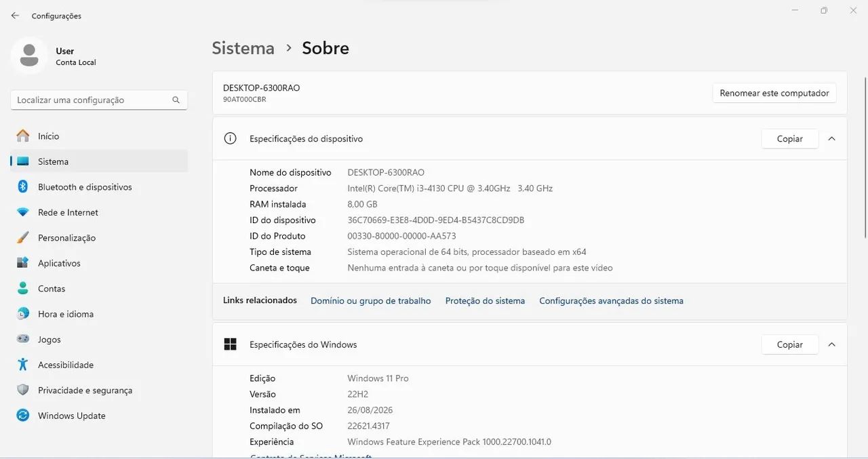868x459 pixels.
Task: Click the search magnifier icon
Action: click(x=176, y=100)
